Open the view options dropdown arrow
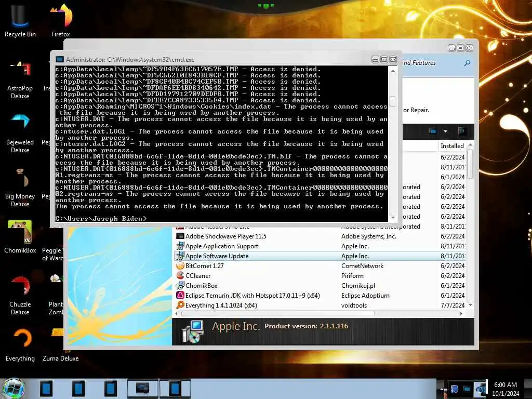This screenshot has width=532, height=399. pos(445,131)
